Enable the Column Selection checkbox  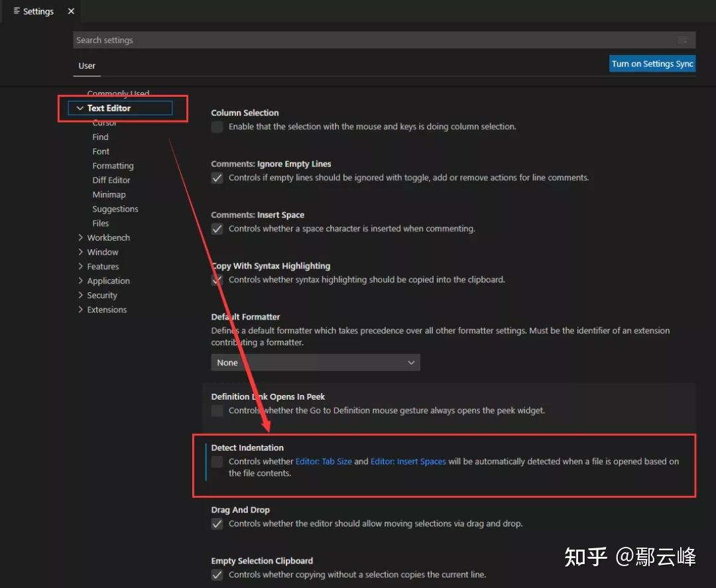217,127
